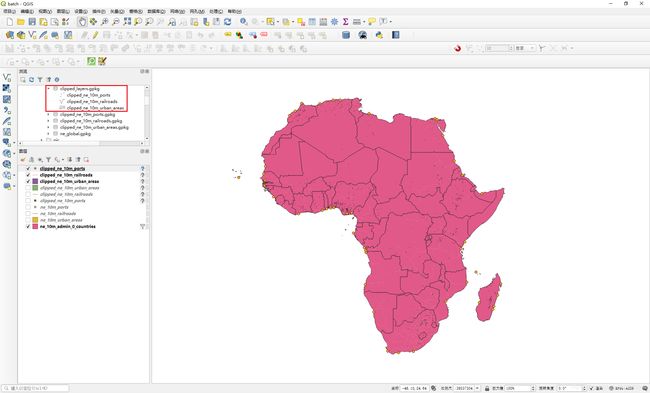Open the Python console icon
The image size is (650, 393).
click(x=379, y=35)
